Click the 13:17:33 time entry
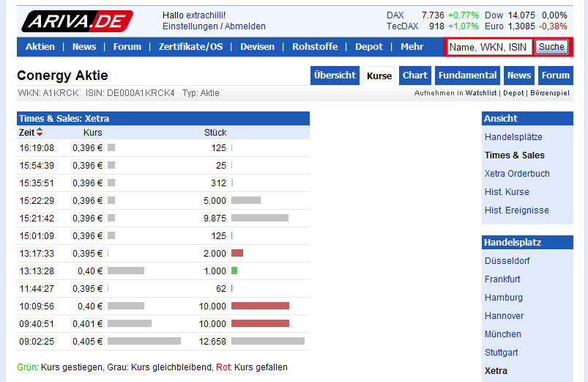This screenshot has height=382, width=588. click(37, 254)
